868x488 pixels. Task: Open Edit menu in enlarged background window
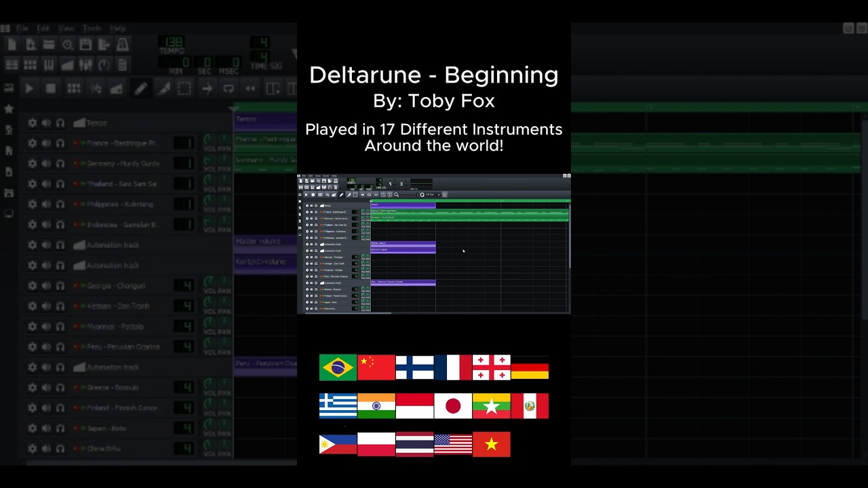[x=43, y=28]
